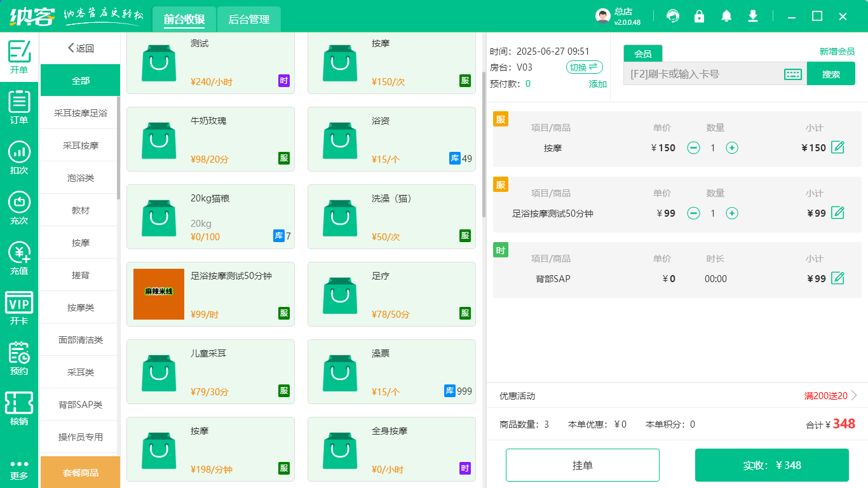Expand the 优惠活动 promotion arrow

coord(854,395)
